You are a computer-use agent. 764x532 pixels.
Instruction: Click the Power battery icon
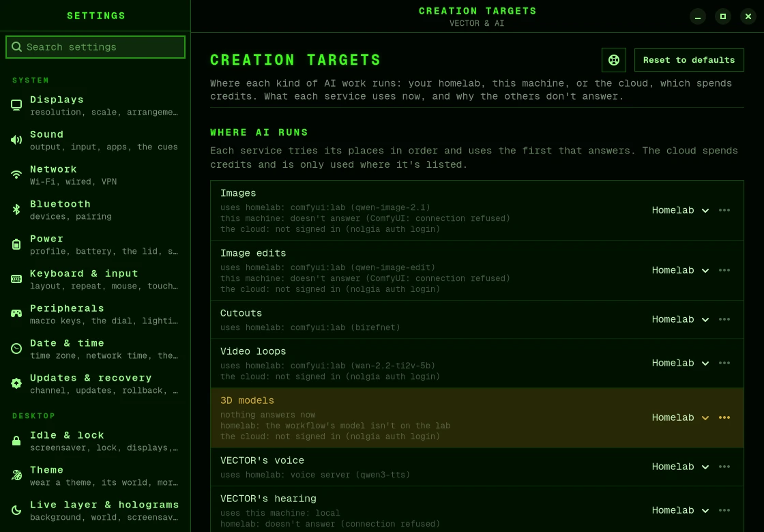click(16, 245)
